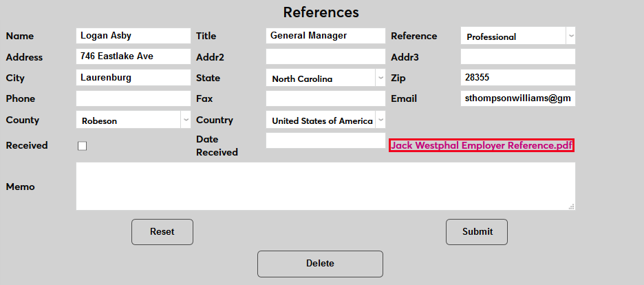Click the Email address field
644x285 pixels.
coord(517,98)
